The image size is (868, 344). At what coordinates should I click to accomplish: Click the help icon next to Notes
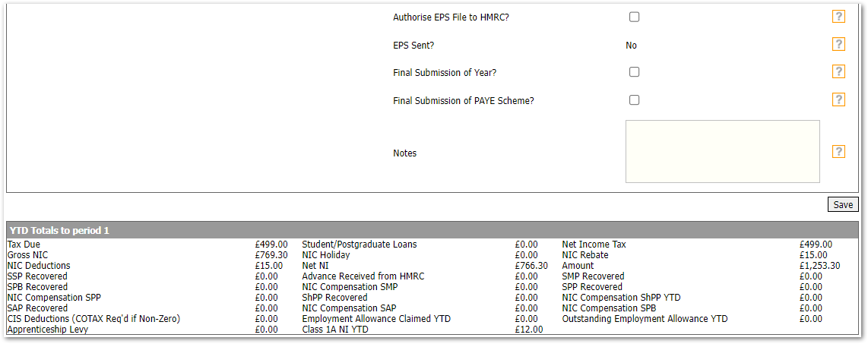coord(838,151)
